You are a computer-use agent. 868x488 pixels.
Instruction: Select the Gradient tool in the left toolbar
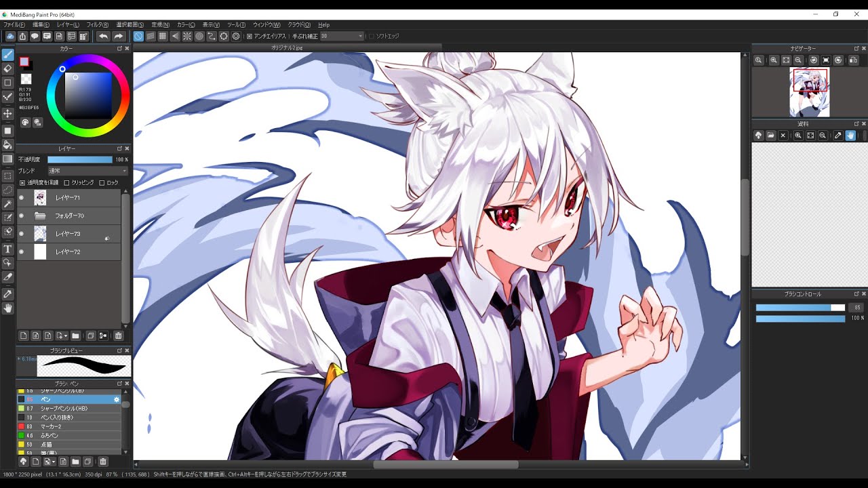pyautogui.click(x=8, y=159)
